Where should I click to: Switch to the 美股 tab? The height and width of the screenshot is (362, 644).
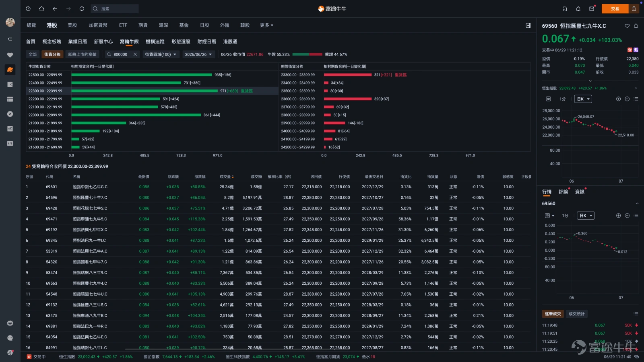(72, 25)
